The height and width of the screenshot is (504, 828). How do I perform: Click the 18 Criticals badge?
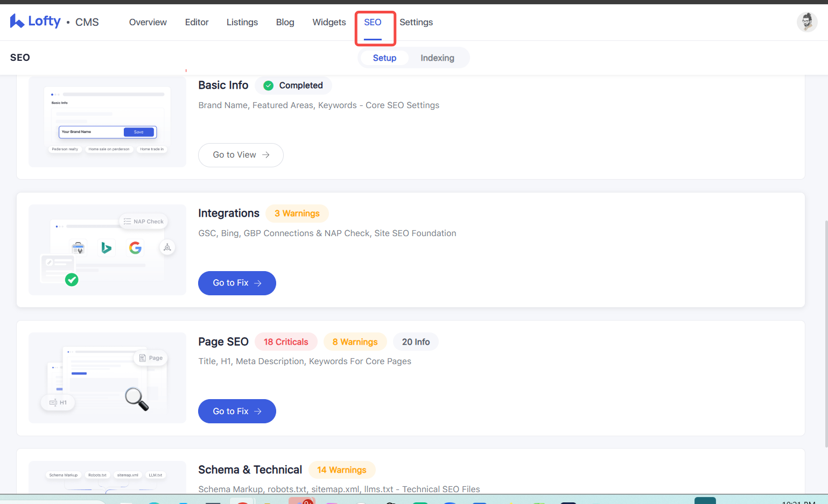286,342
